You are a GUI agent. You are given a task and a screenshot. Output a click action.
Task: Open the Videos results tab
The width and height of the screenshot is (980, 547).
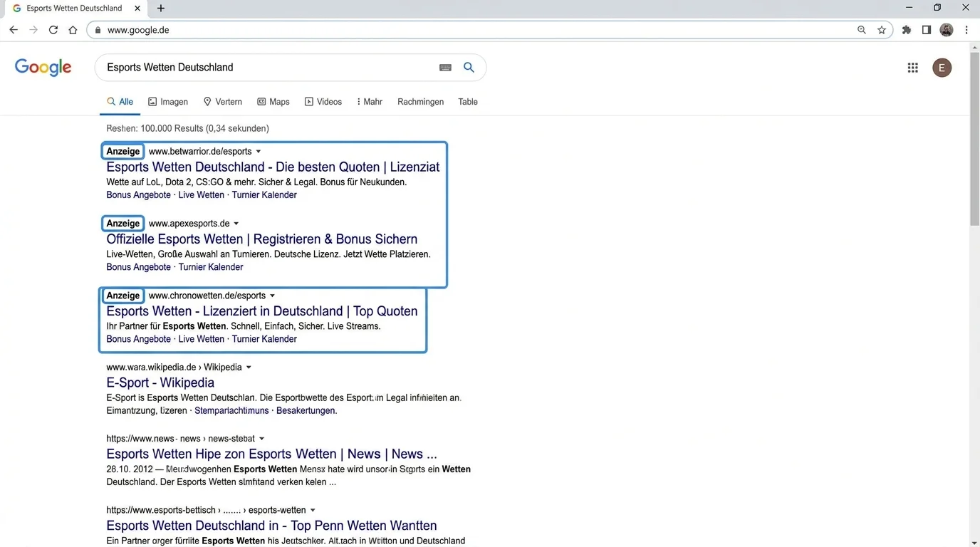[x=323, y=102]
